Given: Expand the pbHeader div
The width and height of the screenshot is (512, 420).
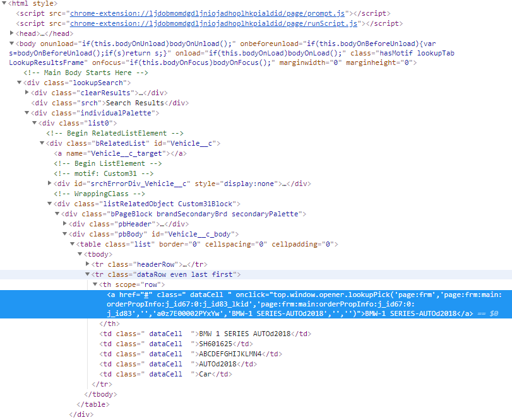Looking at the screenshot, I should (64, 224).
